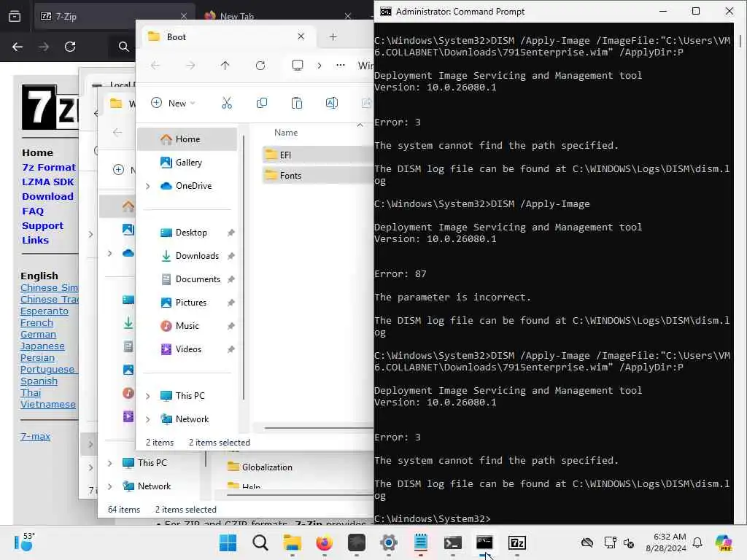Open the browser tab overview icon

pyautogui.click(x=15, y=16)
